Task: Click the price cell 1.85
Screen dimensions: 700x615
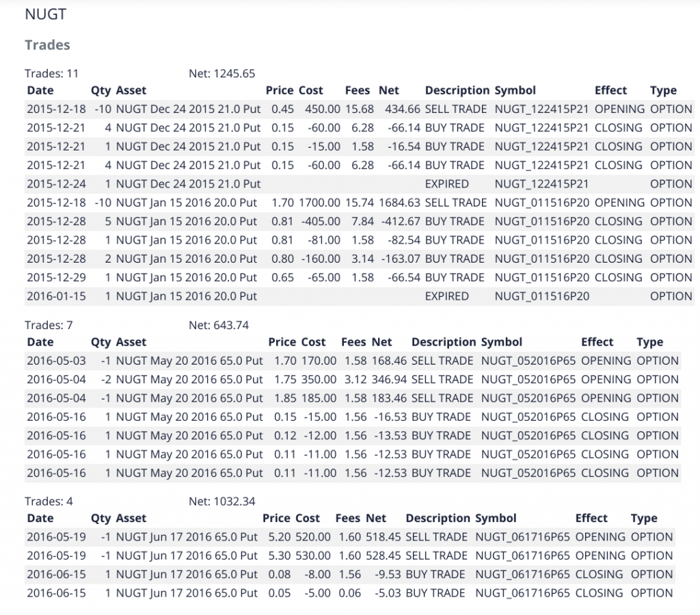Action: point(285,398)
